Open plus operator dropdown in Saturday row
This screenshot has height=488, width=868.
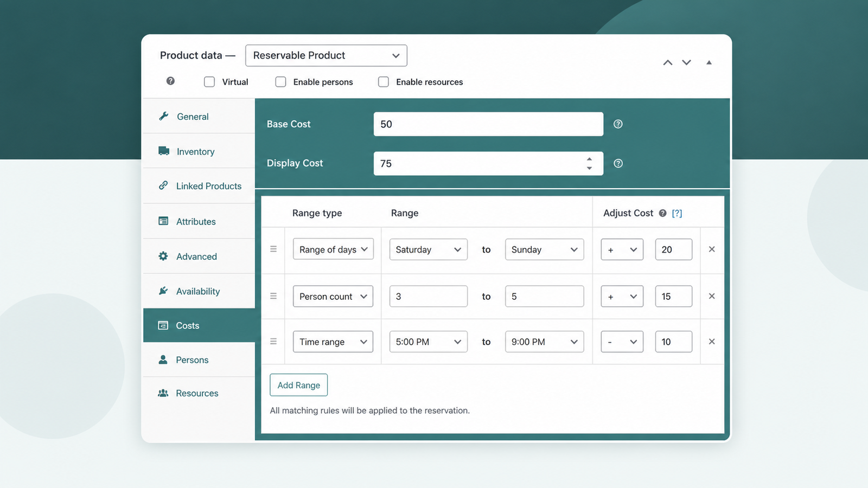click(x=622, y=249)
